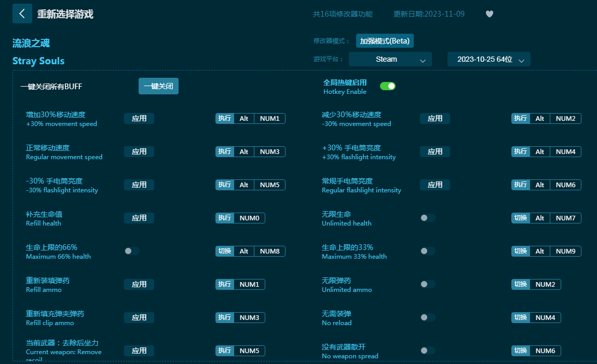The image size is (597, 364).
Task: Click 应用 for Regular flashlight intensity
Action: tap(435, 185)
